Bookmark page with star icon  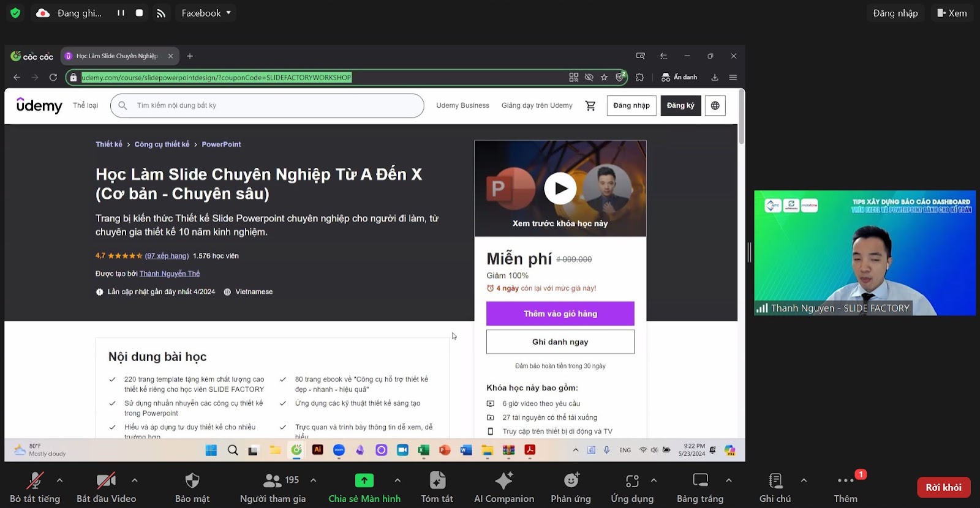point(605,77)
